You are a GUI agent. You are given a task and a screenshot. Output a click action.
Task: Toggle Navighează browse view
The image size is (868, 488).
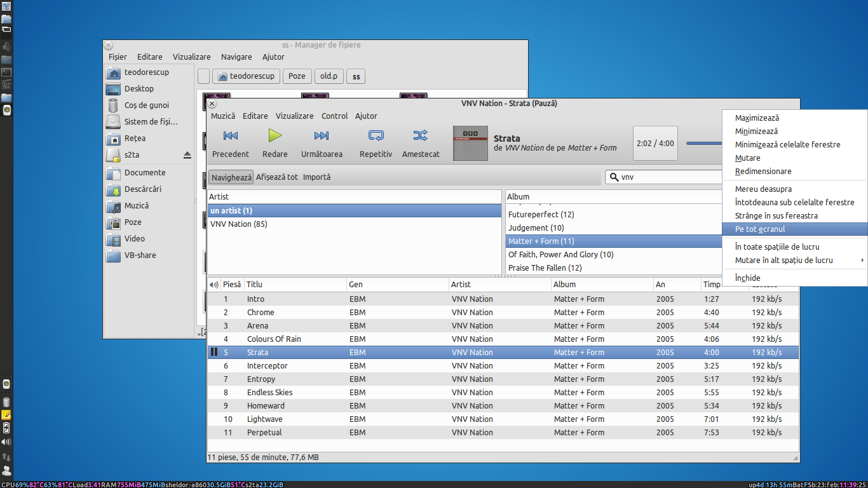pyautogui.click(x=231, y=177)
